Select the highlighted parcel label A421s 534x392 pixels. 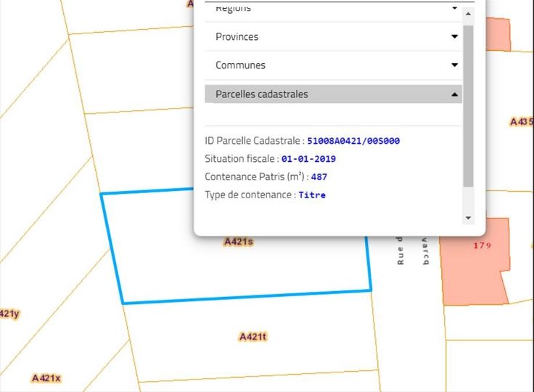point(238,242)
